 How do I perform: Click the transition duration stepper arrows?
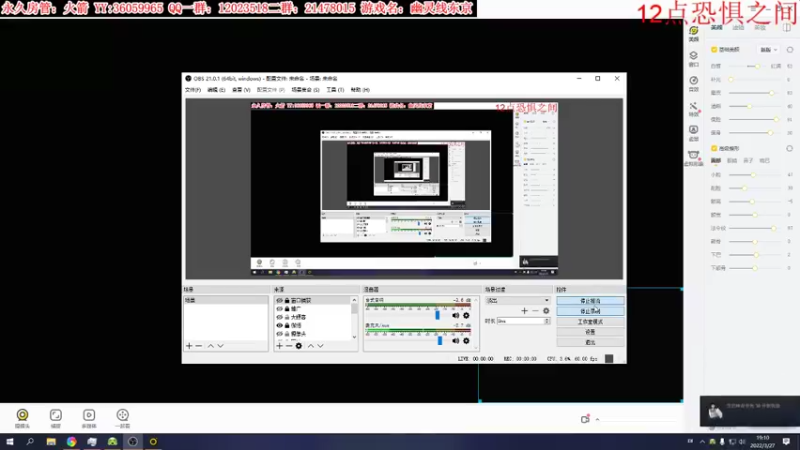click(547, 321)
